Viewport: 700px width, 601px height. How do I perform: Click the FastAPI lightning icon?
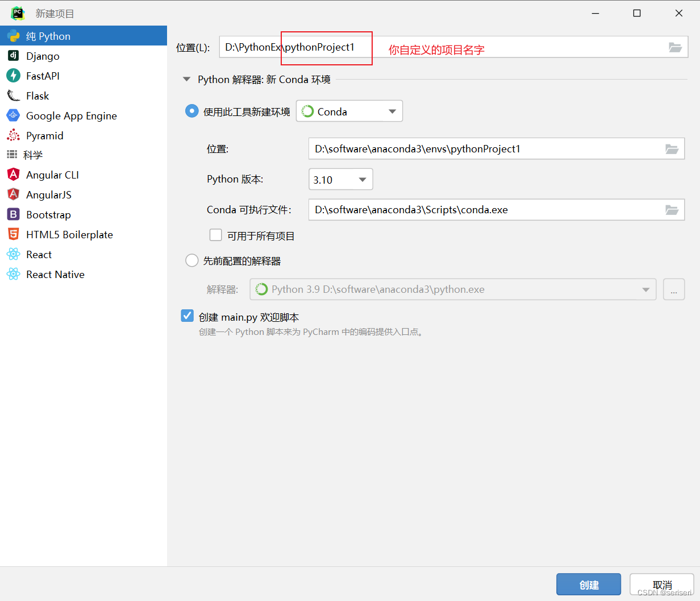click(x=13, y=76)
